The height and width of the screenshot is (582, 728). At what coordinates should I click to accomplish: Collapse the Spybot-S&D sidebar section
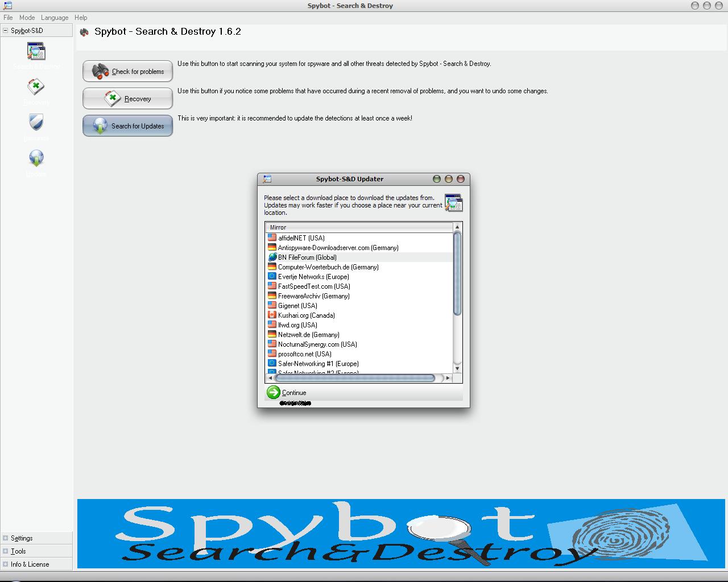click(6, 31)
